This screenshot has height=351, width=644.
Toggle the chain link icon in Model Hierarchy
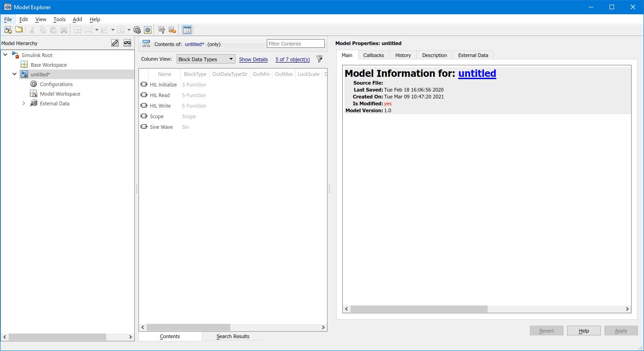coord(115,43)
